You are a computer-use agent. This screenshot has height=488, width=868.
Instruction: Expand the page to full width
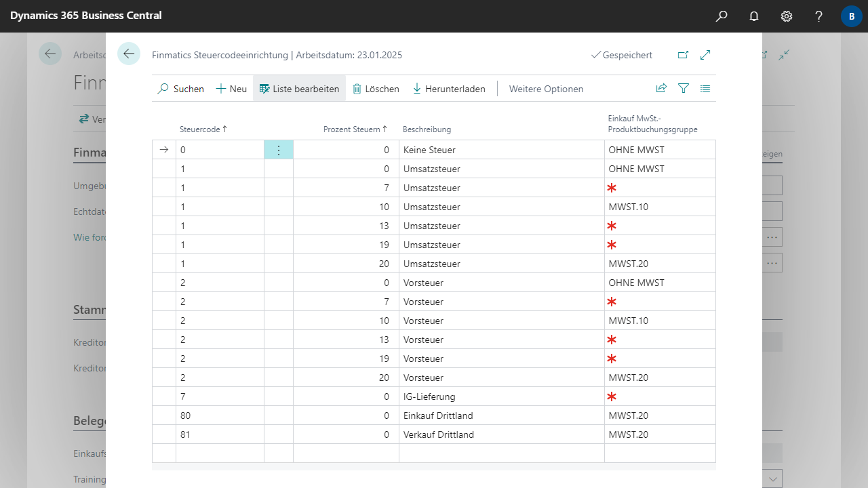pyautogui.click(x=705, y=55)
